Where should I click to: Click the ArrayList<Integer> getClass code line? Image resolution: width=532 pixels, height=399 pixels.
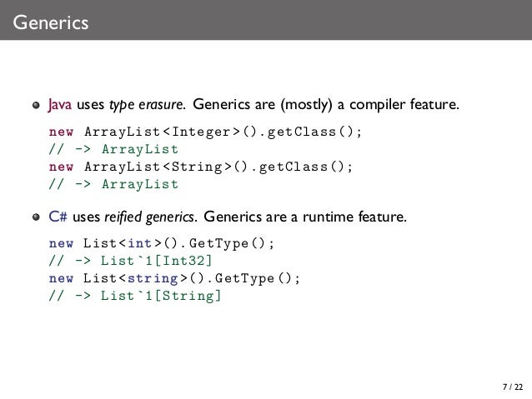205,132
